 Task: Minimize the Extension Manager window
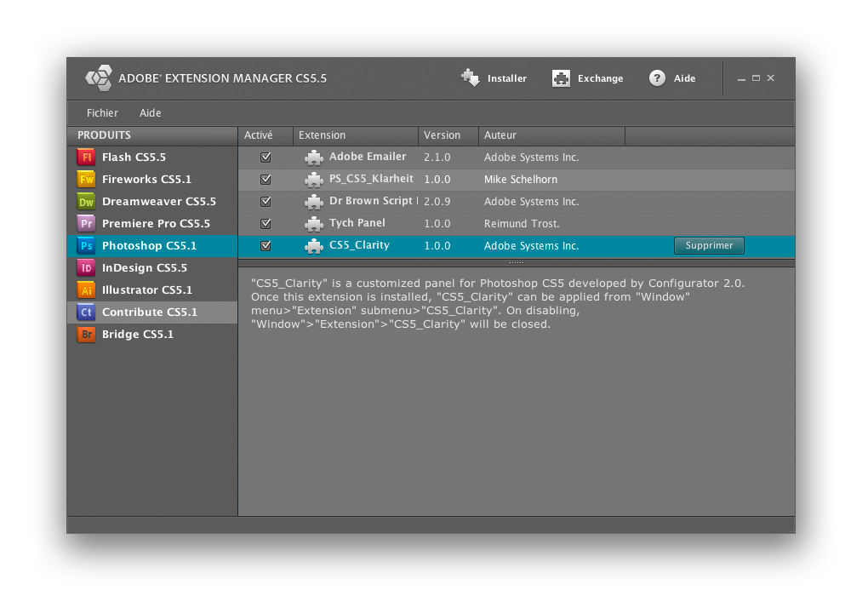click(x=741, y=78)
